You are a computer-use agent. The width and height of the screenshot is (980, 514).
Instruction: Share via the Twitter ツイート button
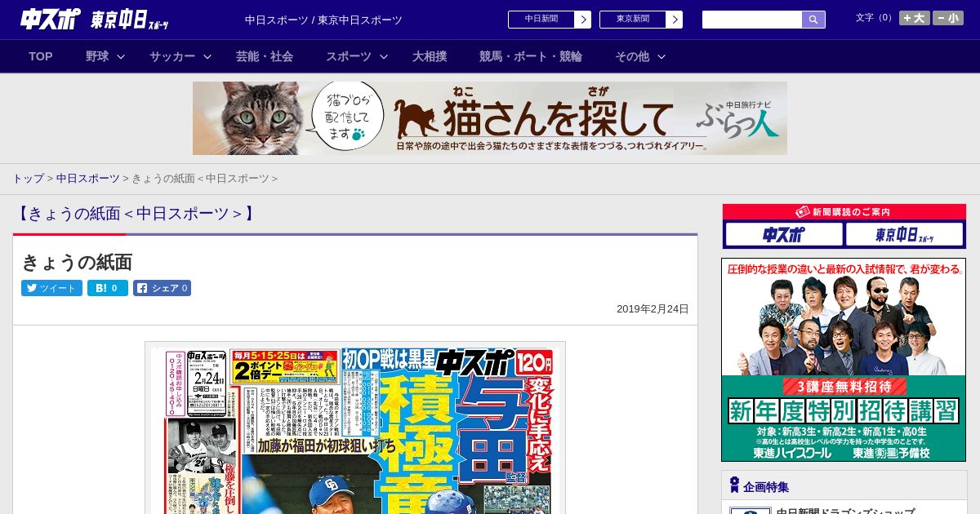coord(51,288)
